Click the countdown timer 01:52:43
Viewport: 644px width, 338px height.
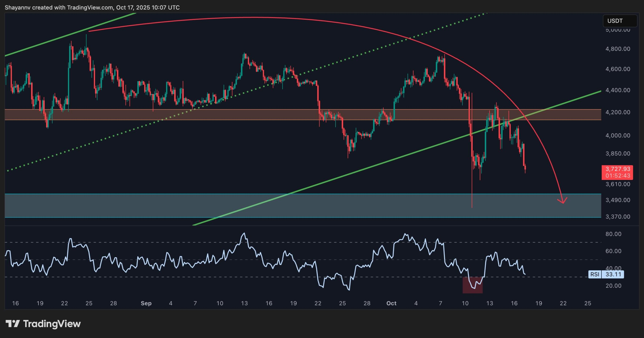(617, 176)
